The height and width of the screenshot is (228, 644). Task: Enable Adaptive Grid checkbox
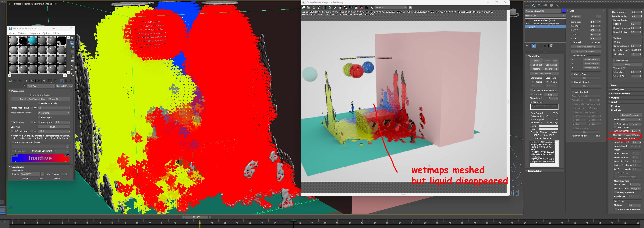click(x=573, y=92)
